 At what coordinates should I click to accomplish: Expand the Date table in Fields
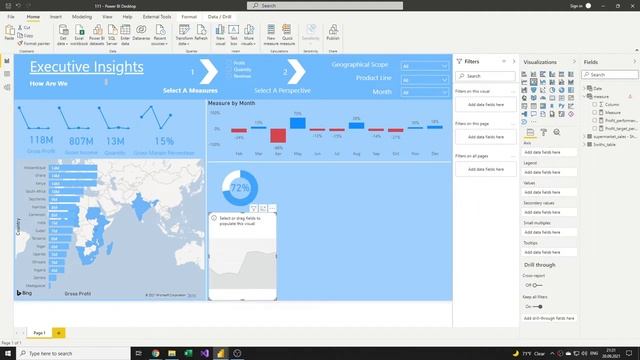click(x=584, y=88)
